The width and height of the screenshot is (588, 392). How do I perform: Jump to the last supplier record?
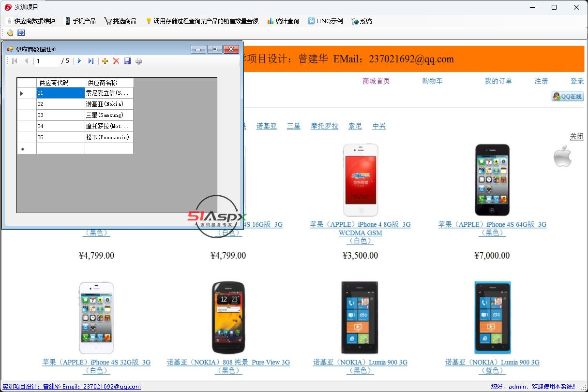pos(91,61)
